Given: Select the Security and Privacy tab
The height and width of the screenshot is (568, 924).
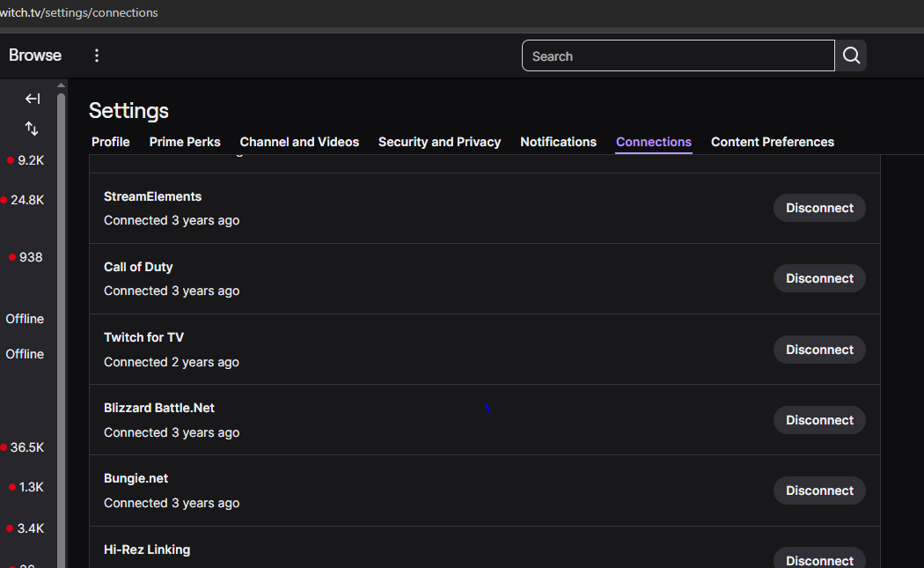Looking at the screenshot, I should pyautogui.click(x=439, y=142).
